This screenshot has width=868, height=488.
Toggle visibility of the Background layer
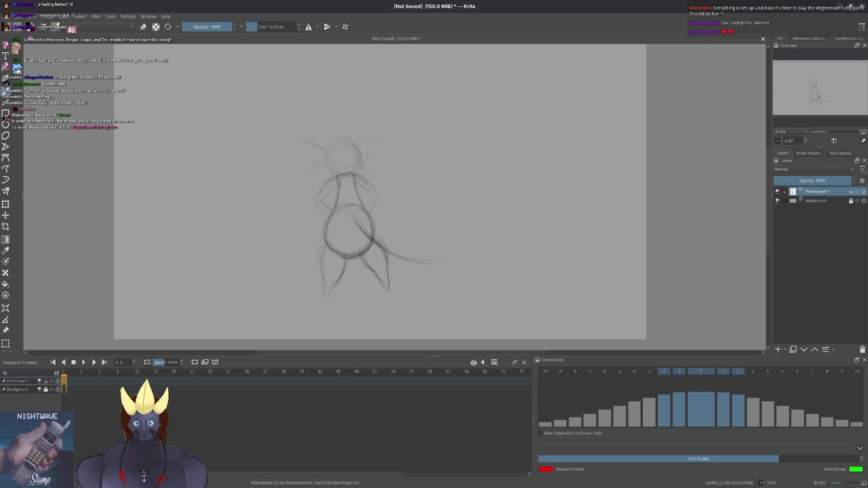(777, 201)
